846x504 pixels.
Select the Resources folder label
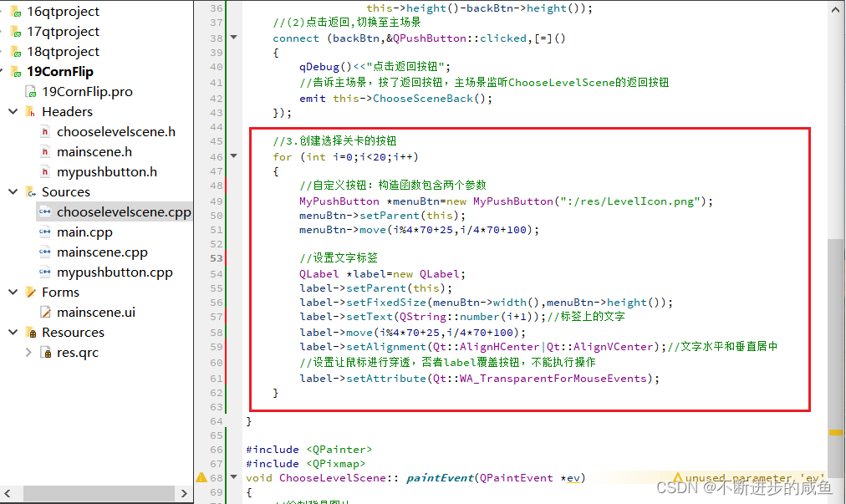[73, 333]
